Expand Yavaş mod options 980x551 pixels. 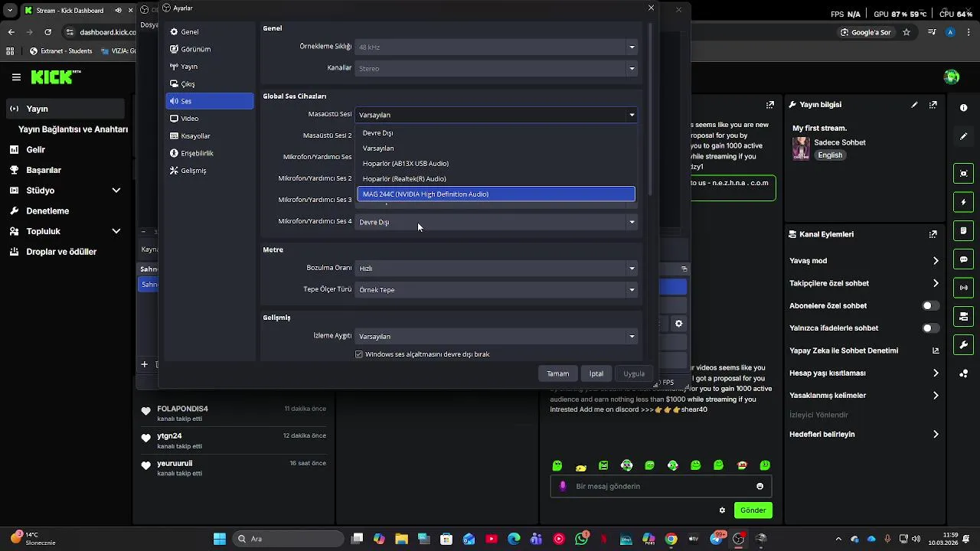[x=936, y=261]
